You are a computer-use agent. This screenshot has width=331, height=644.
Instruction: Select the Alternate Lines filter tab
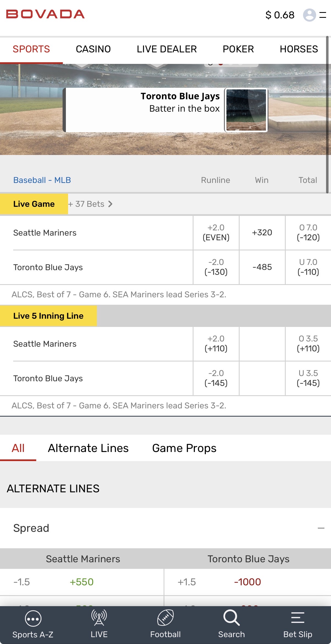click(88, 448)
